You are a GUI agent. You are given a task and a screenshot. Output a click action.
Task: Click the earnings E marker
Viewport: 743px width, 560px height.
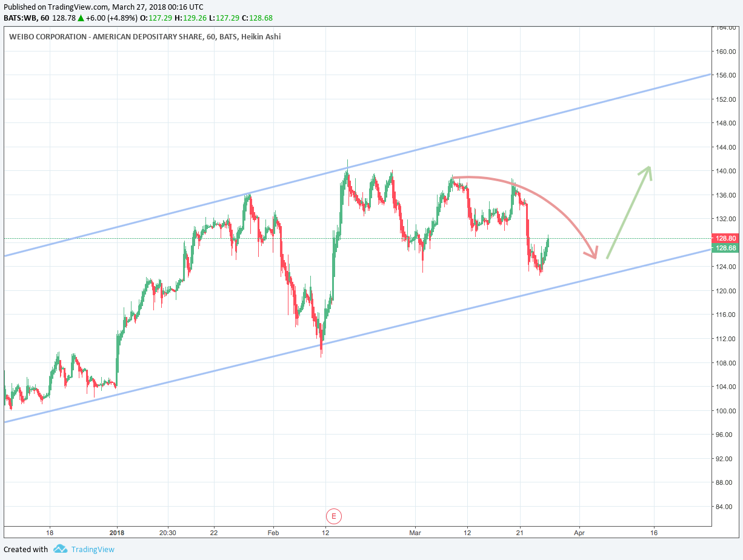coord(334,516)
